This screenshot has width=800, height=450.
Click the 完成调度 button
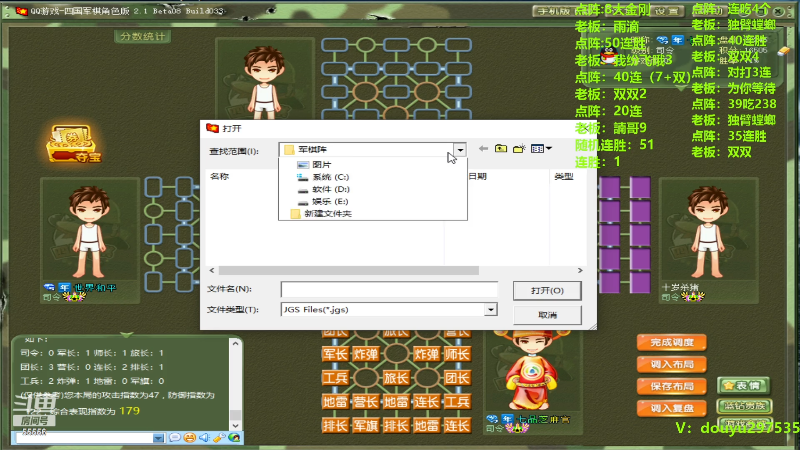pos(671,342)
